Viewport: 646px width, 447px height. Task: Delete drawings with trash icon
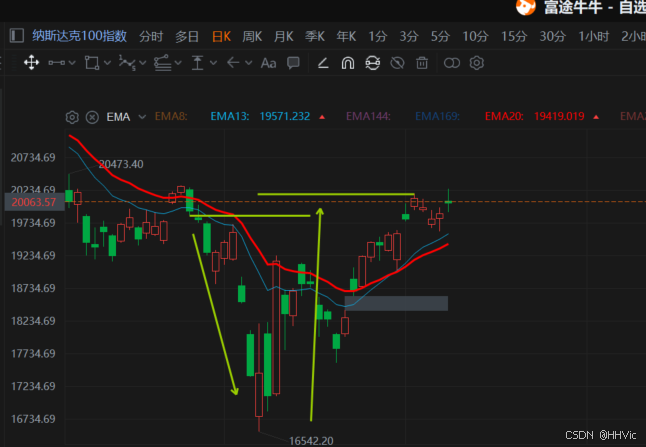coord(422,63)
